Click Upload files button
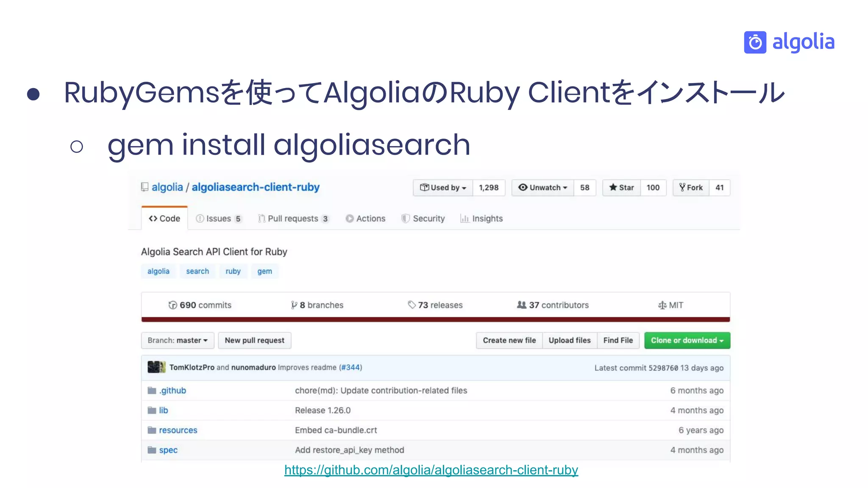The image size is (868, 488). tap(570, 341)
